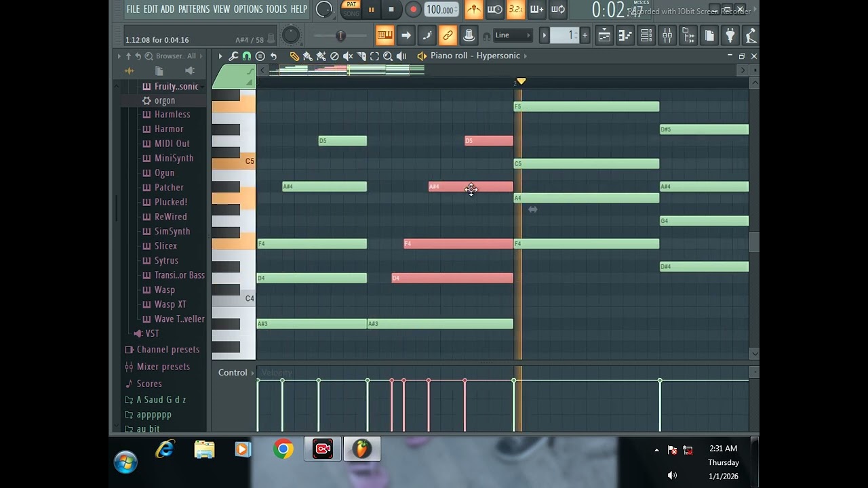
Task: Open the Browser view button
Action: coord(688,35)
